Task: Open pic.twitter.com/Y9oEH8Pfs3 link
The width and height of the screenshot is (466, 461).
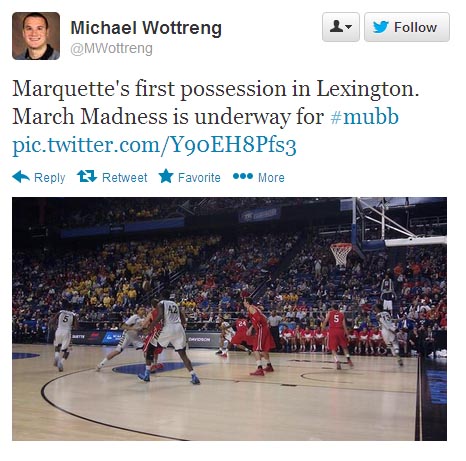Action: 154,144
